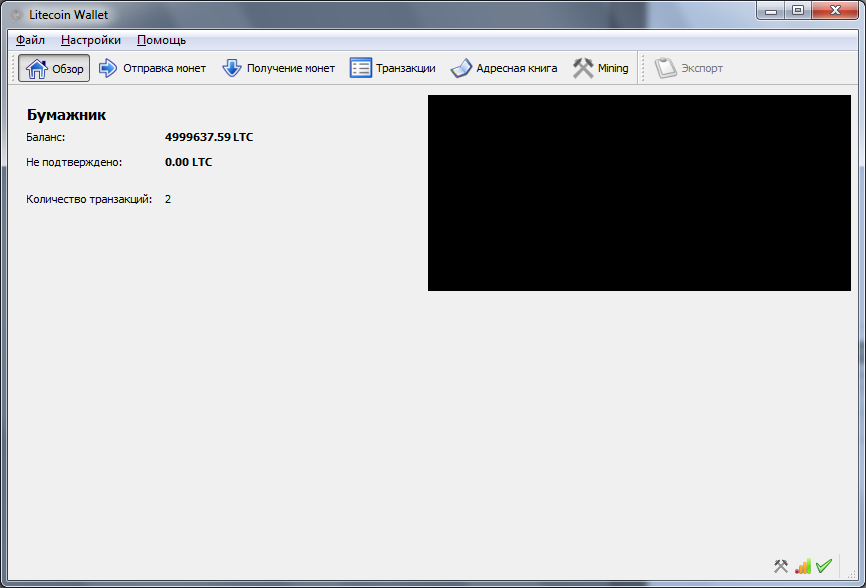Image resolution: width=866 pixels, height=588 pixels.
Task: Close the Litecoin Wallet window
Action: [835, 10]
